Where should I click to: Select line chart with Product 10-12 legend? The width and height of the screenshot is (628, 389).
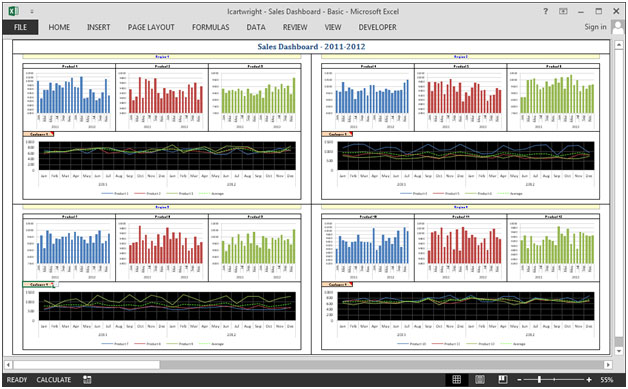[461, 318]
